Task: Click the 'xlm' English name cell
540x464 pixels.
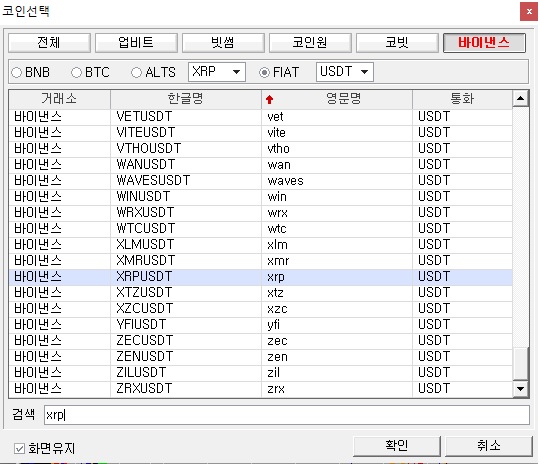Action: (x=337, y=245)
